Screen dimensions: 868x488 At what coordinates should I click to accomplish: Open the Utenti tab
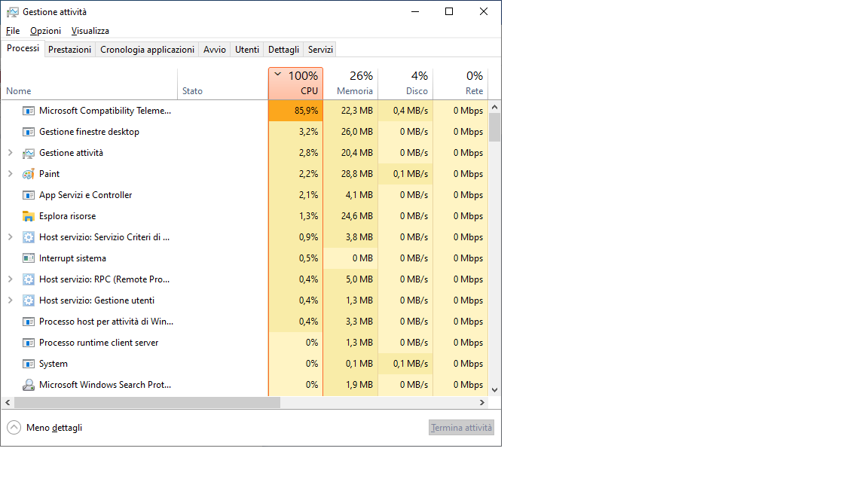click(x=247, y=49)
